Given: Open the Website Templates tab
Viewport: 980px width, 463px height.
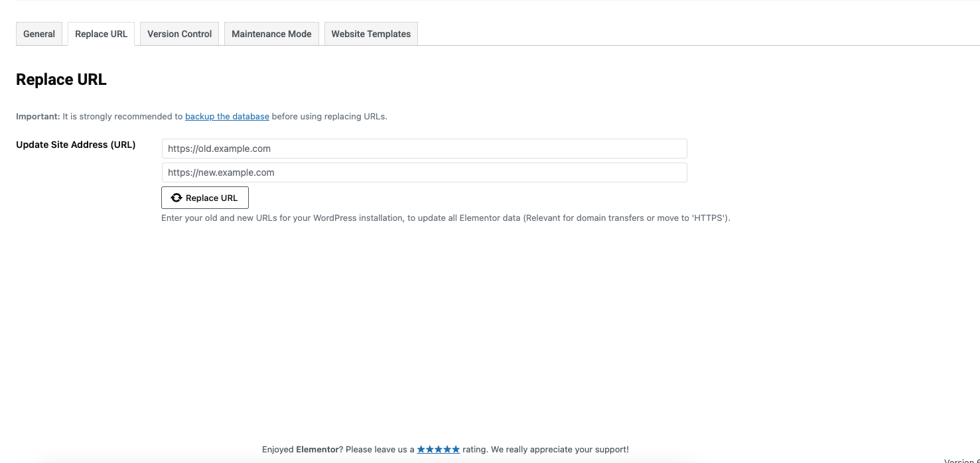Looking at the screenshot, I should pyautogui.click(x=371, y=34).
